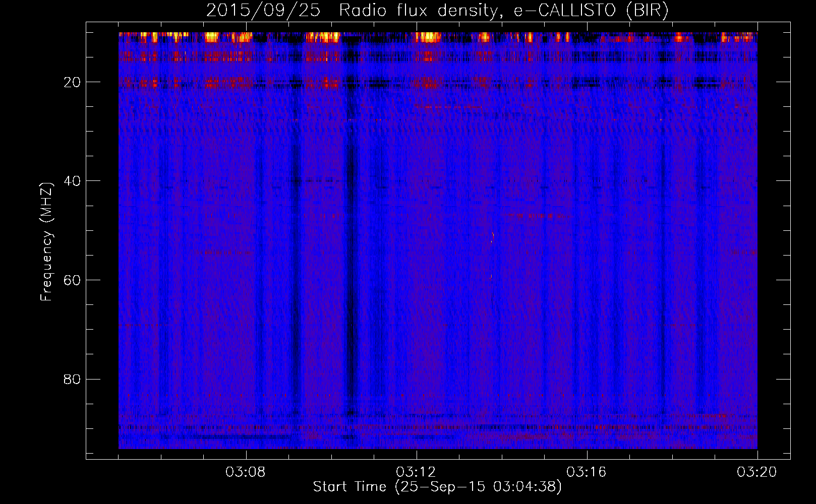Image resolution: width=816 pixels, height=504 pixels.
Task: Click the "03:16" time tick label
Action: coord(587,472)
